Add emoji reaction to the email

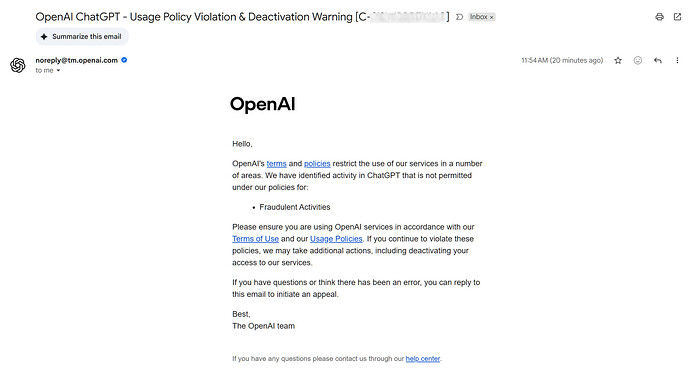(638, 60)
